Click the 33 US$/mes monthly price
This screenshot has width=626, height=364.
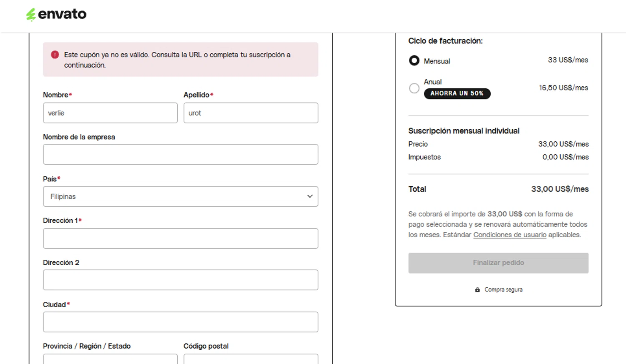568,60
